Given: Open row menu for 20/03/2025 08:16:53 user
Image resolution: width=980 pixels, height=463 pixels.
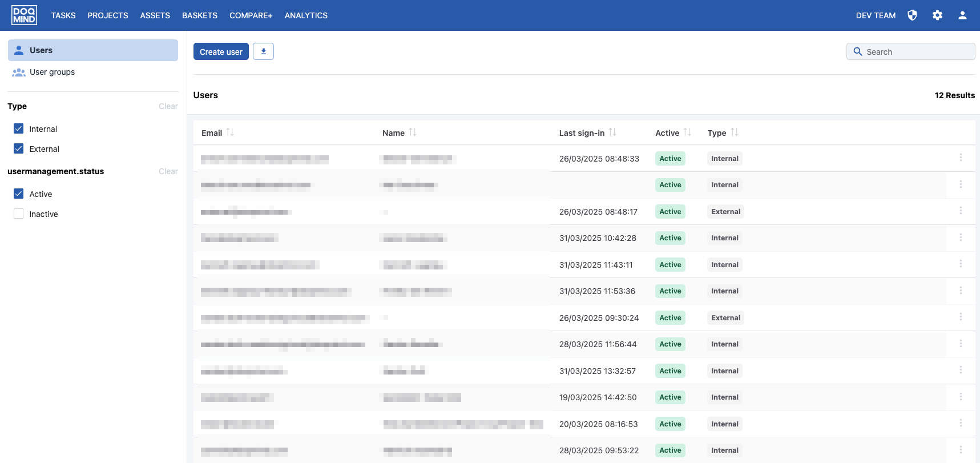Looking at the screenshot, I should 961,424.
